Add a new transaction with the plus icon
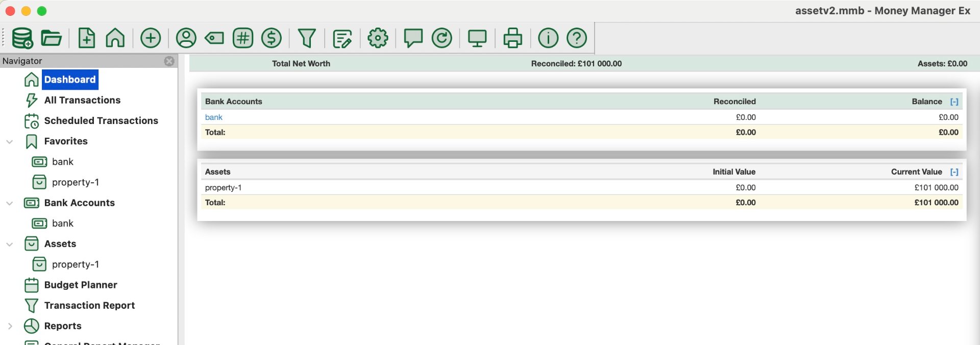 pos(151,38)
